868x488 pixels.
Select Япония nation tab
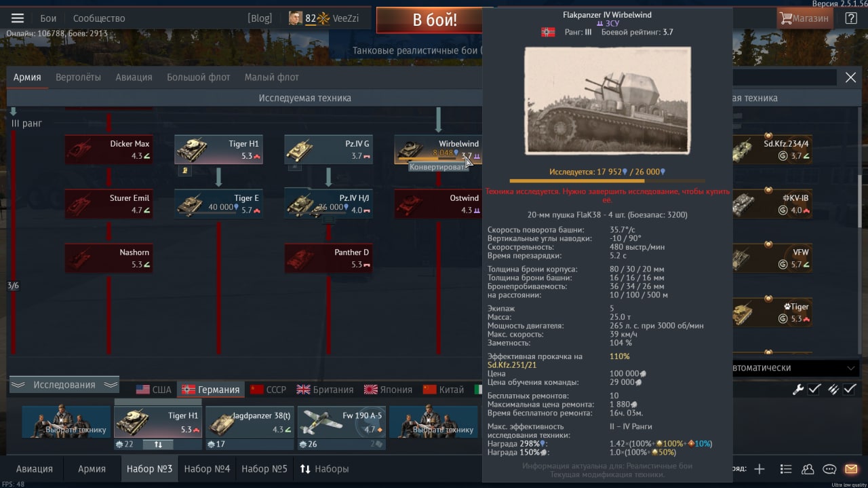[388, 390]
